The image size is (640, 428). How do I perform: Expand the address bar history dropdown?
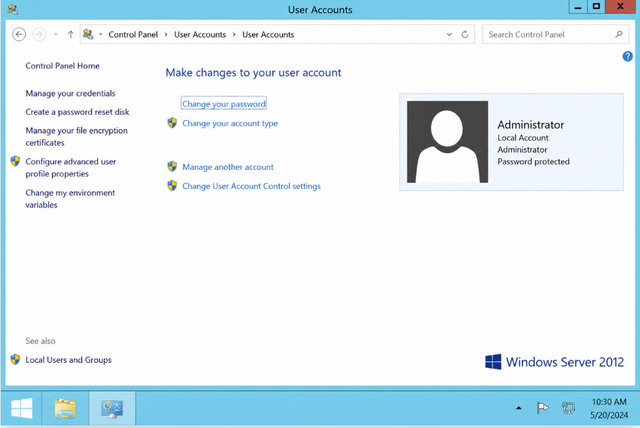pyautogui.click(x=449, y=34)
